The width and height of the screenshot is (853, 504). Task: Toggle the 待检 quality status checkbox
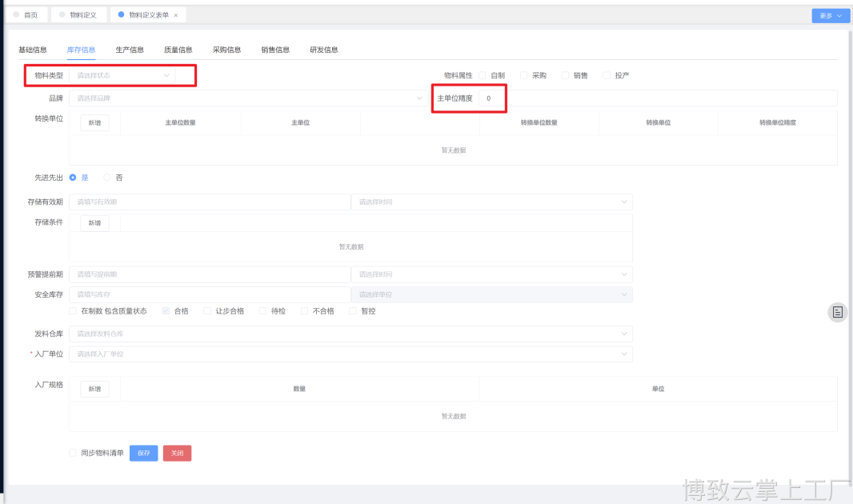(x=263, y=311)
